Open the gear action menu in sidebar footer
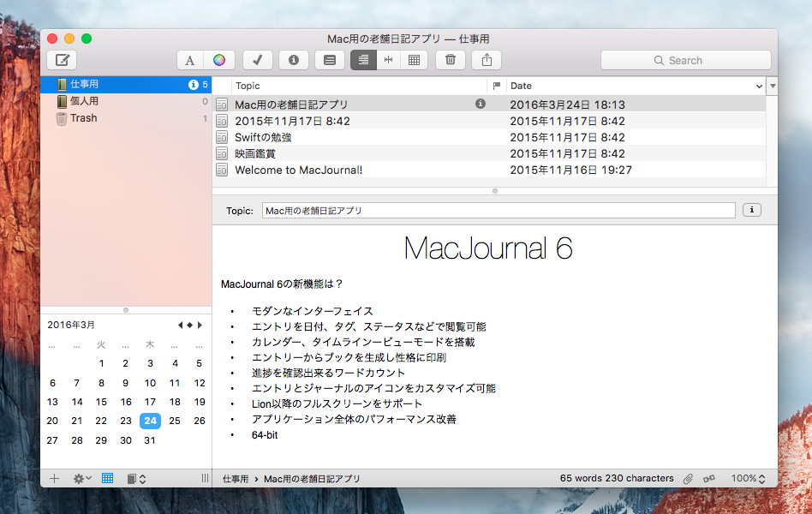Viewport: 812px width, 514px height. (82, 479)
